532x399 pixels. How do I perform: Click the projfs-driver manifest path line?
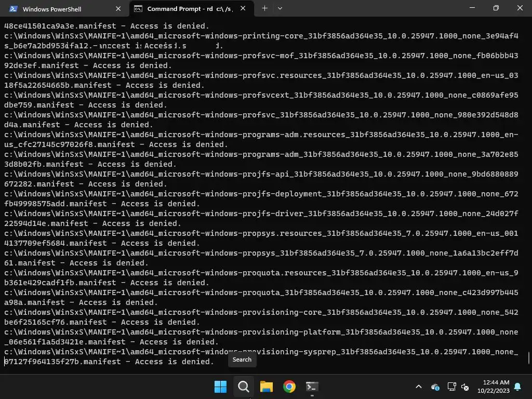click(x=261, y=214)
